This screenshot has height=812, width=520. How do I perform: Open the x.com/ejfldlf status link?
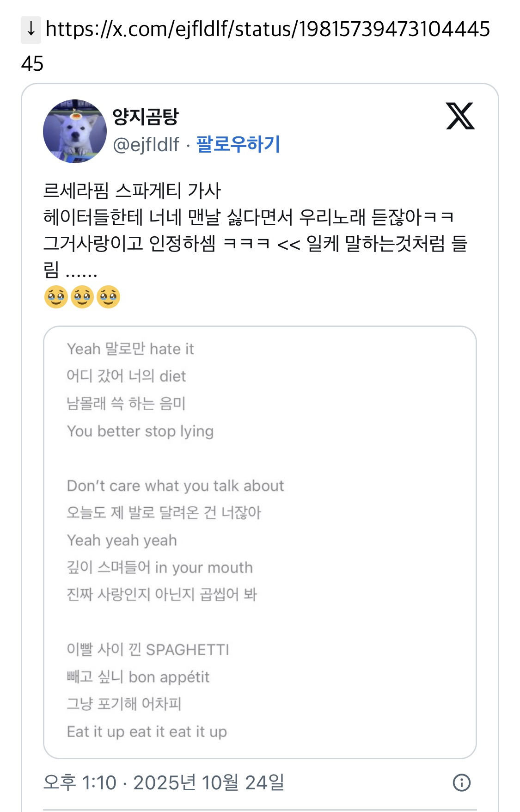[x=267, y=30]
